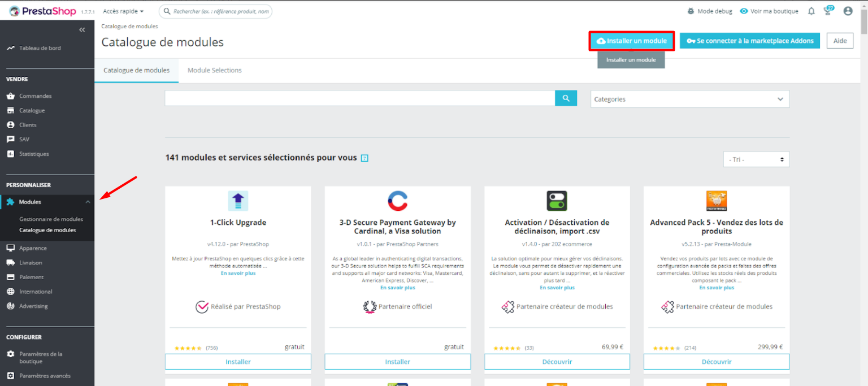Open the Tri sort dropdown

(756, 159)
